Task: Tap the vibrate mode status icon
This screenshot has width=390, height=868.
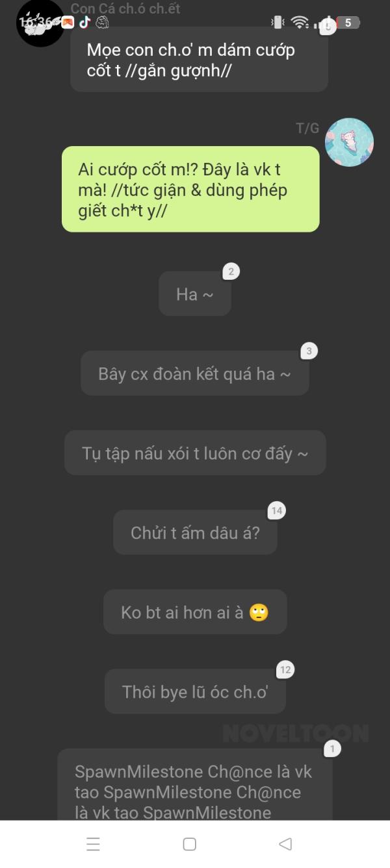Action: coord(278,23)
